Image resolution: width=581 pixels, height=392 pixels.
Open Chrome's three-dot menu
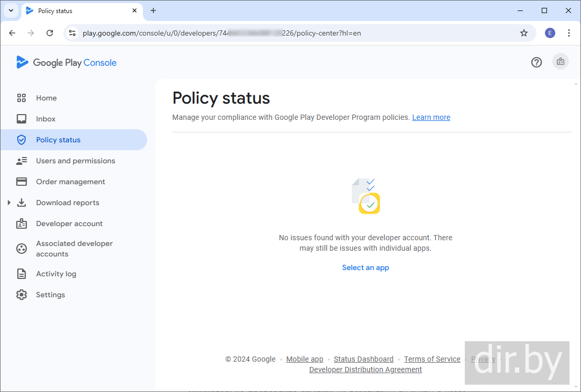tap(569, 33)
